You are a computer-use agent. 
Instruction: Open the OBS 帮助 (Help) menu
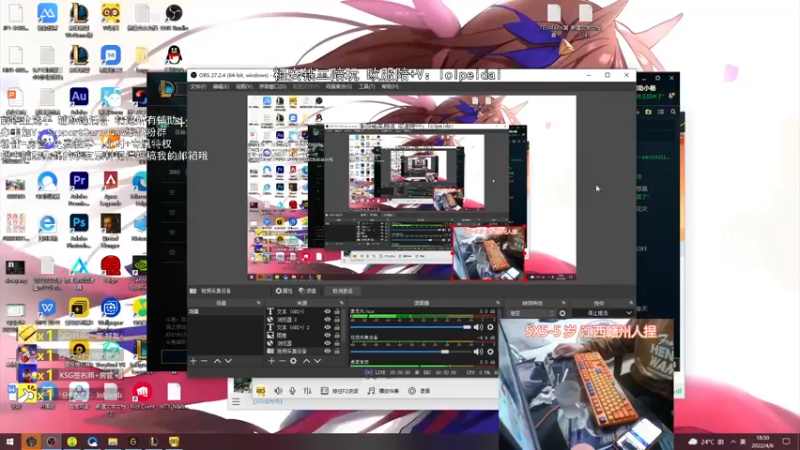(390, 87)
